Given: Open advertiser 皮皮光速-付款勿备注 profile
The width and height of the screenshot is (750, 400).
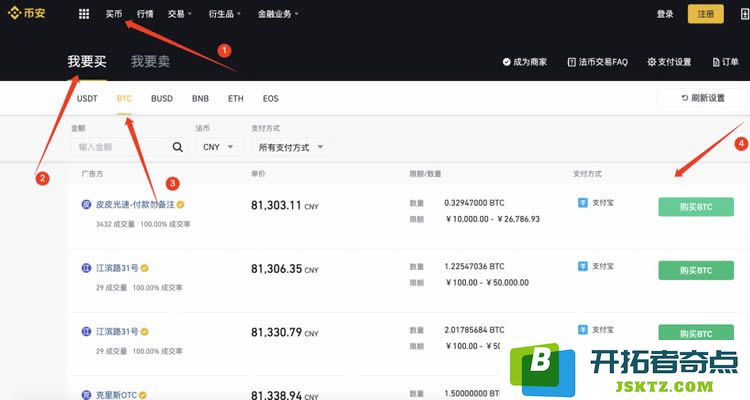Looking at the screenshot, I should click(135, 204).
